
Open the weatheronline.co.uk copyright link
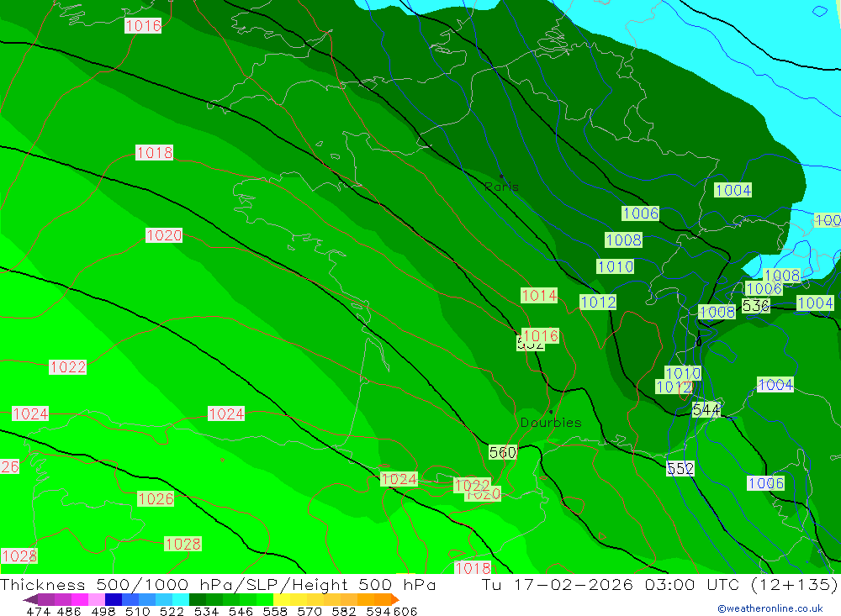pos(770,608)
